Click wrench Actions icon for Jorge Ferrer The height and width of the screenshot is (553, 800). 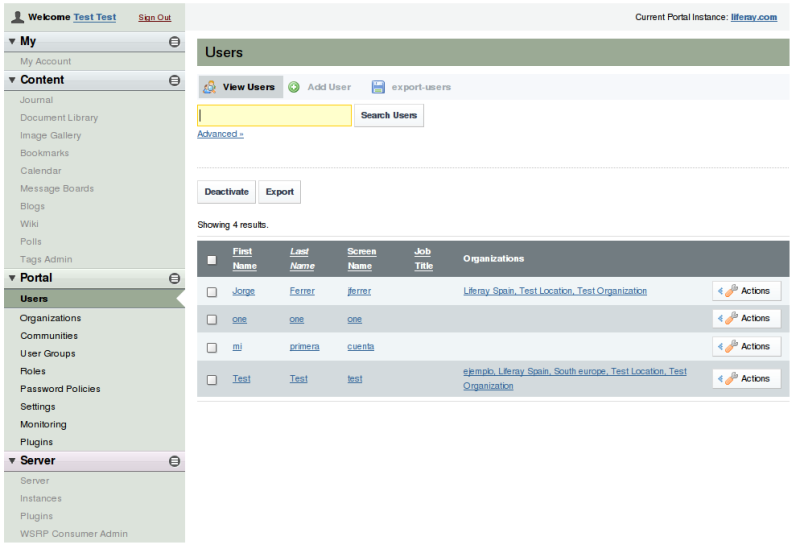coord(731,291)
